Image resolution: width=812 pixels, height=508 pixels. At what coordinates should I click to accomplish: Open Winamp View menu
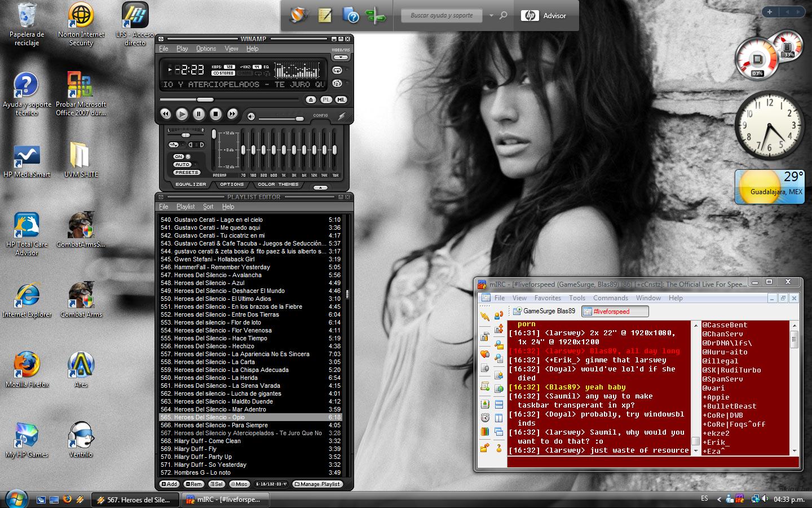click(x=231, y=49)
